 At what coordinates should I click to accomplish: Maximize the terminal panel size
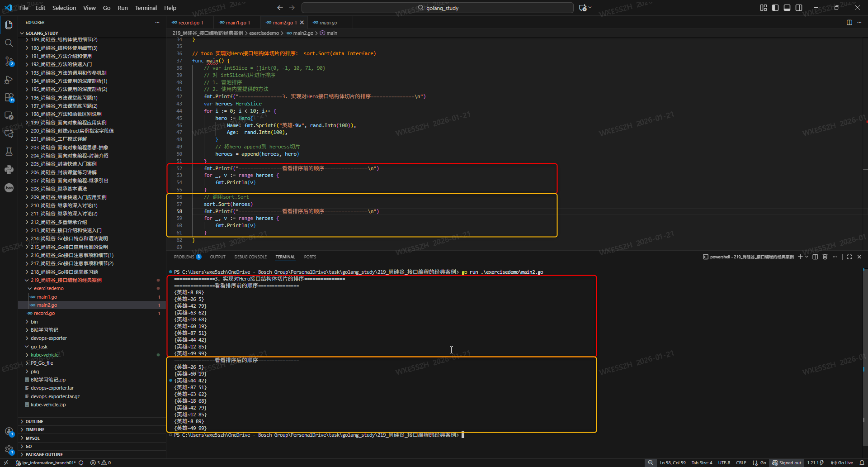[849, 257]
